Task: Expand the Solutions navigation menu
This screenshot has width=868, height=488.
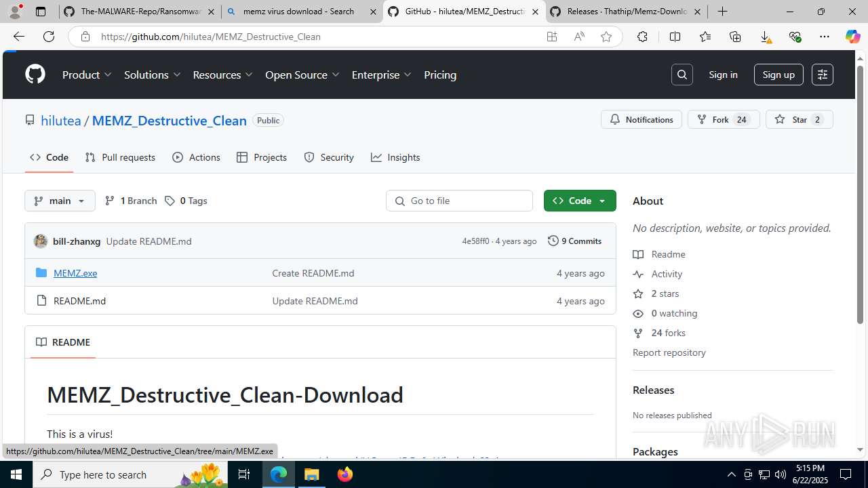Action: point(153,75)
